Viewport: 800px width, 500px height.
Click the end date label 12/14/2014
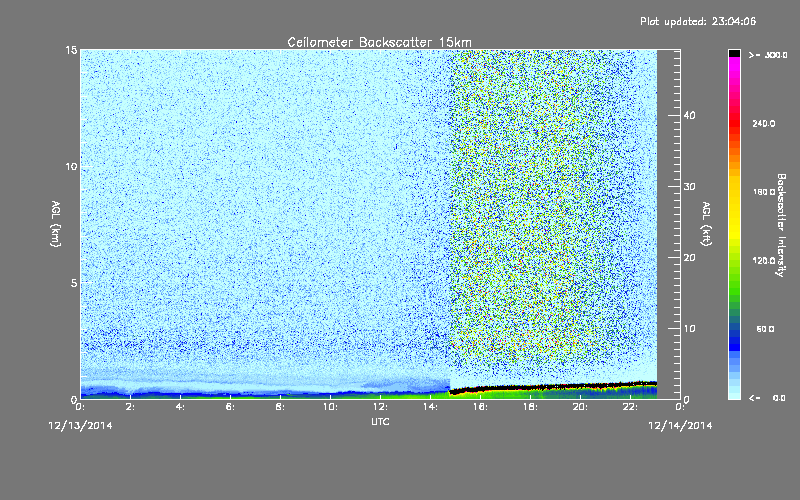(680, 426)
